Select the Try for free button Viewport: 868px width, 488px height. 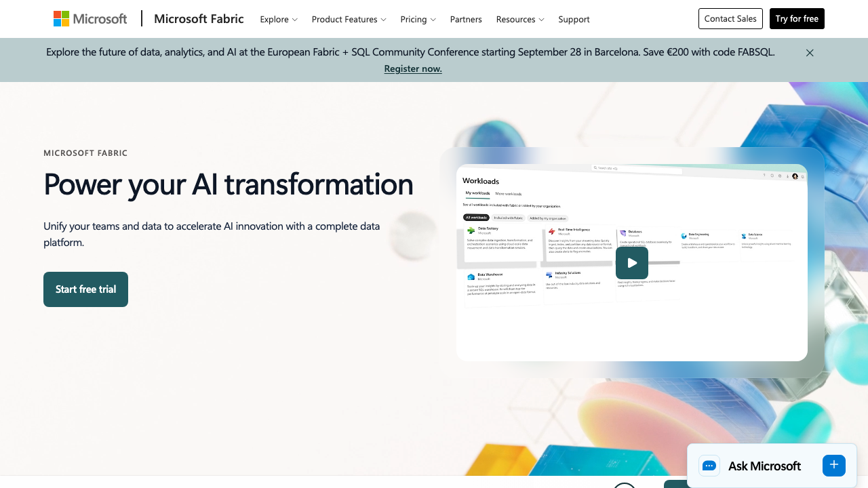coord(797,19)
